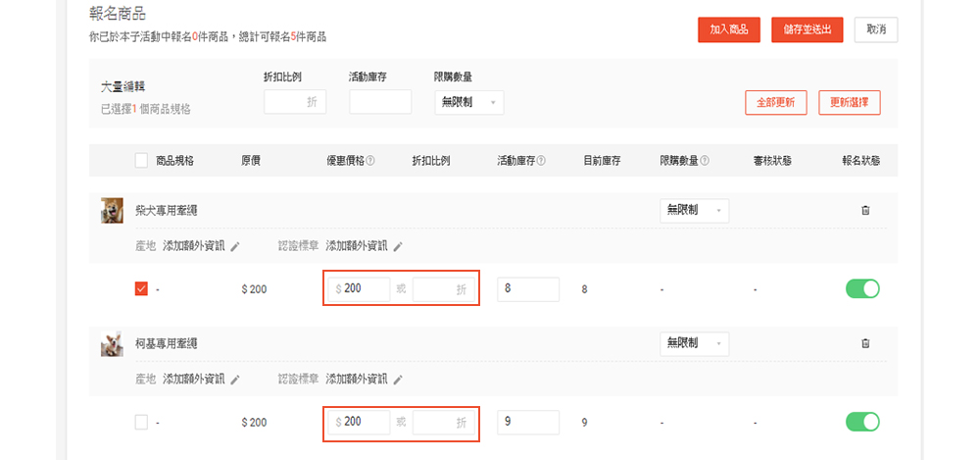This screenshot has width=980, height=460.
Task: Edit 產地 info pencil for 柯基專用牽繩
Action: (x=235, y=380)
